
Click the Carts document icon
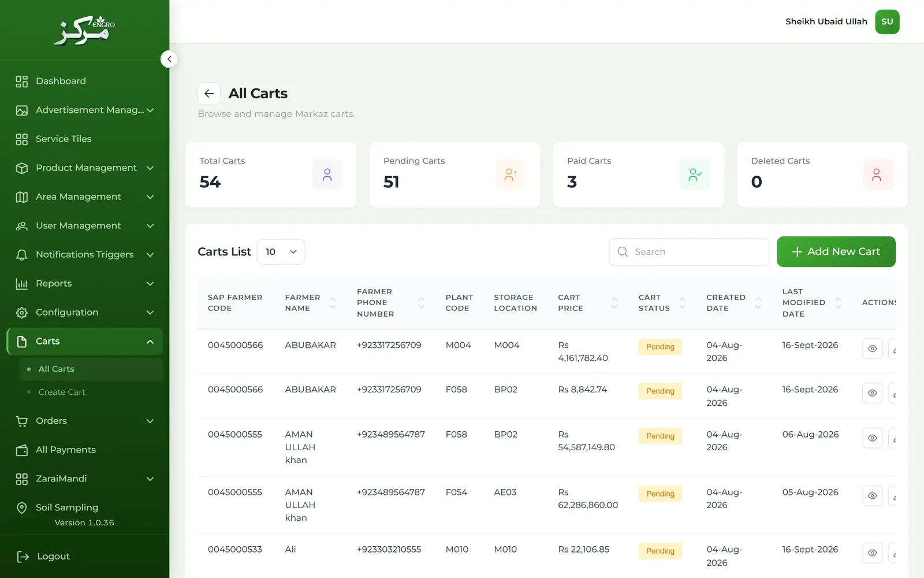pos(21,342)
